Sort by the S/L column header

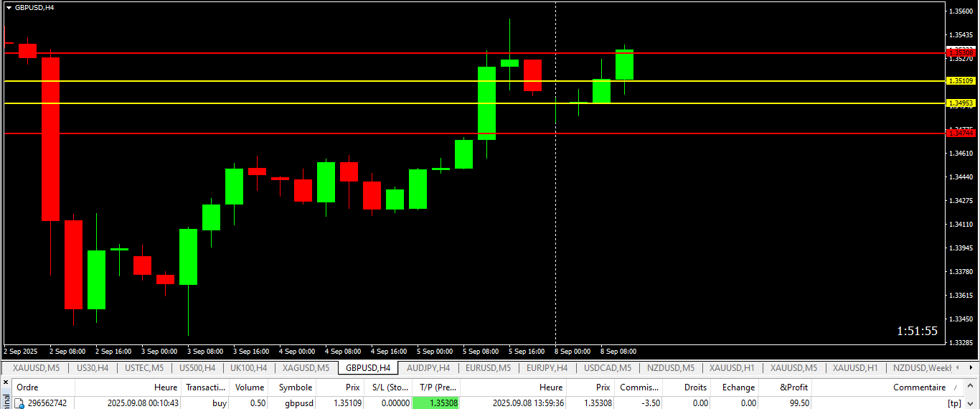click(x=390, y=387)
